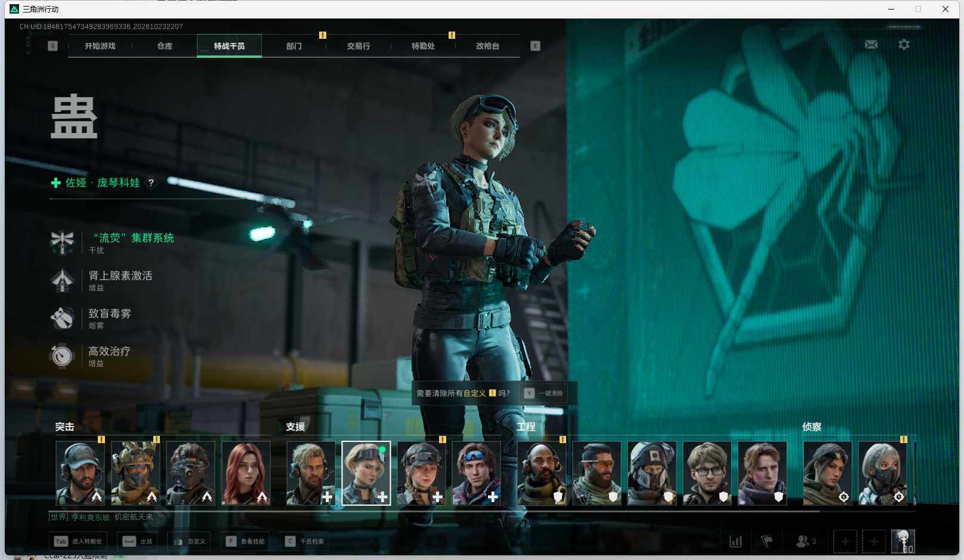Click the question mark beside 佐娅·庞琴科娃

pyautogui.click(x=151, y=183)
